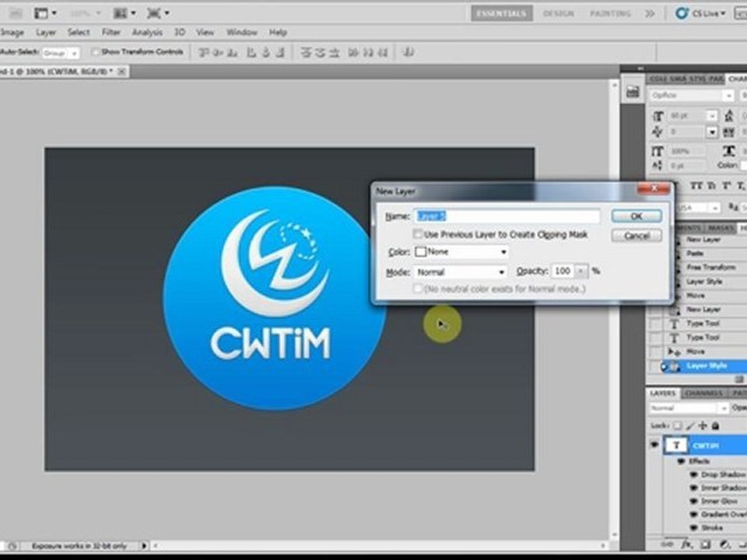
Task: Click the Distribute horizontal centers icon
Action: [368, 52]
